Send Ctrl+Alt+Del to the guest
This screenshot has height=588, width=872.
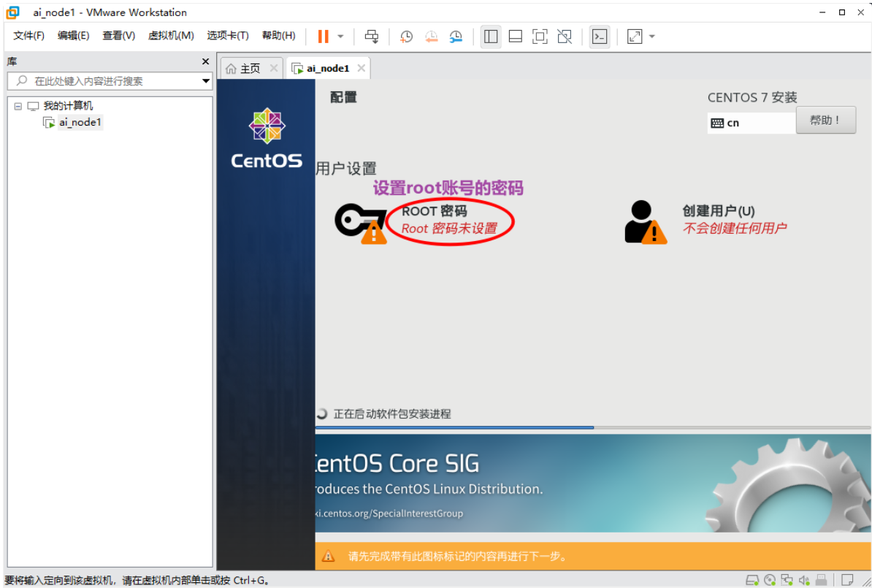pos(371,36)
